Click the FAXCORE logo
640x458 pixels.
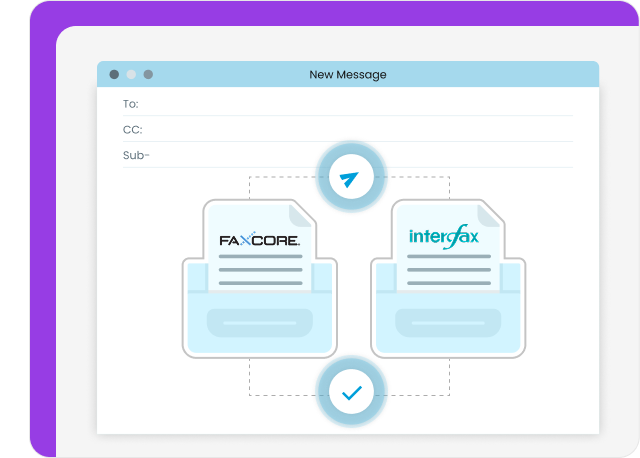point(260,239)
